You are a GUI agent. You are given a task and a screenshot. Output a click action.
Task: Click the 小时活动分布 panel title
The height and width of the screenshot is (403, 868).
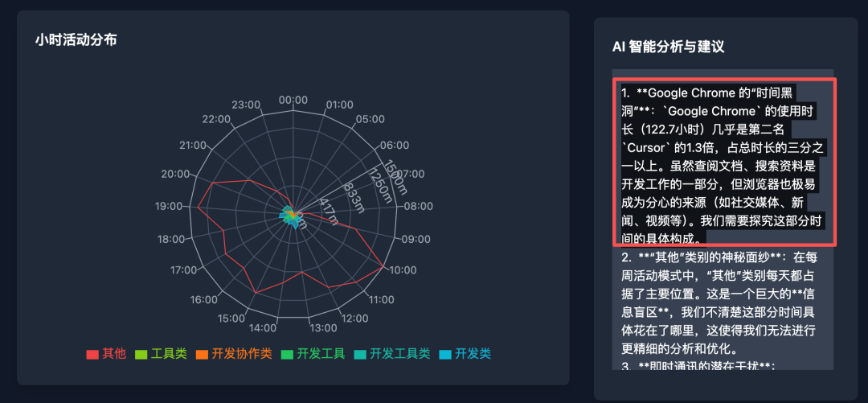[76, 40]
